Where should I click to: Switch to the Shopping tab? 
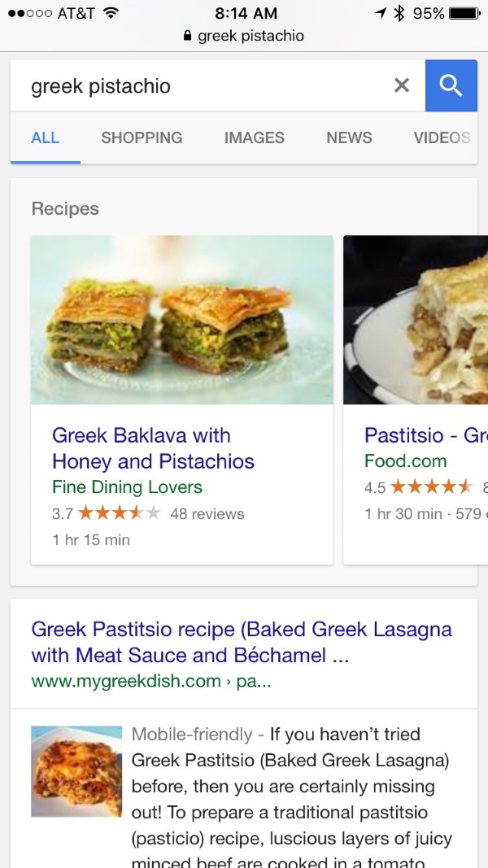click(142, 137)
